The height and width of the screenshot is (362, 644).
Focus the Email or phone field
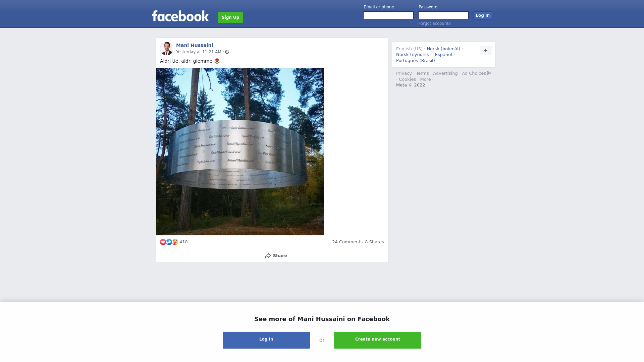[388, 15]
